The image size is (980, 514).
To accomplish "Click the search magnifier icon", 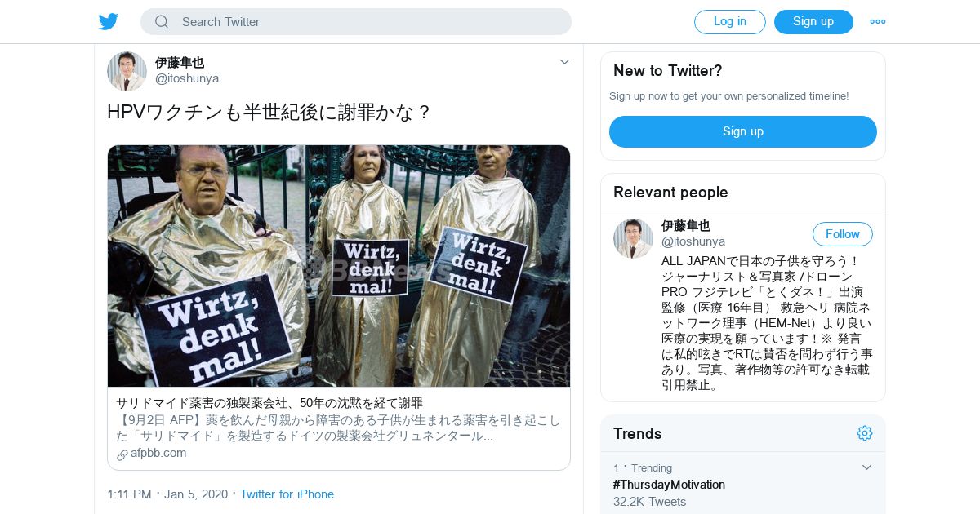I will tap(162, 22).
